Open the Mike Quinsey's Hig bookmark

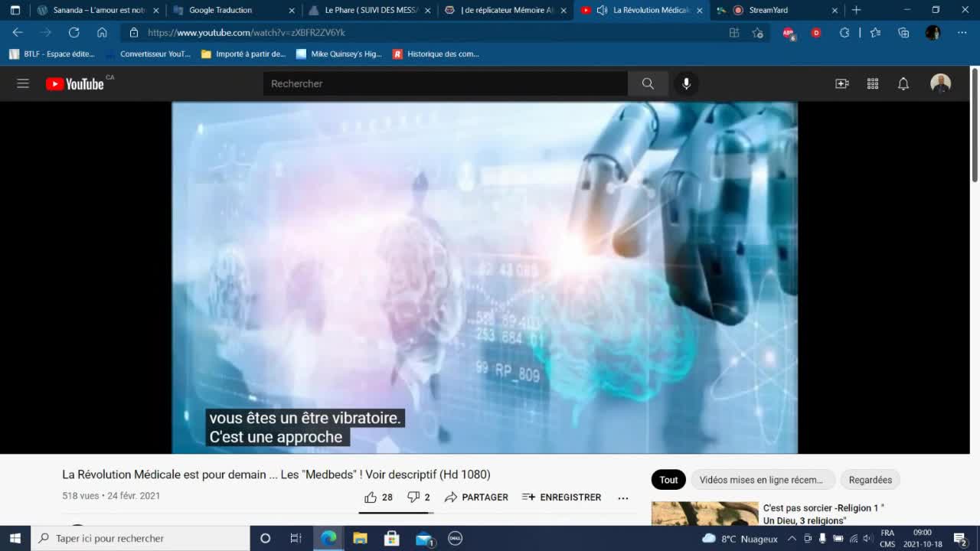(x=339, y=54)
